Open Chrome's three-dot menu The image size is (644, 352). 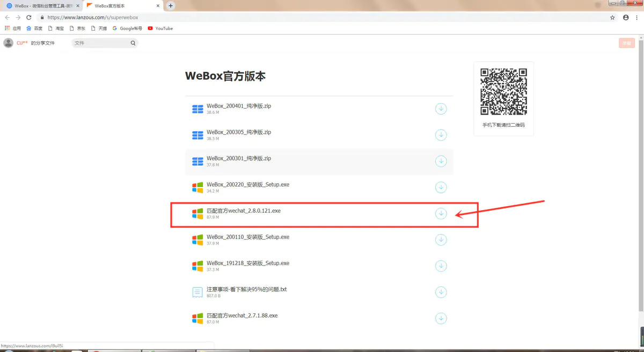coord(637,17)
